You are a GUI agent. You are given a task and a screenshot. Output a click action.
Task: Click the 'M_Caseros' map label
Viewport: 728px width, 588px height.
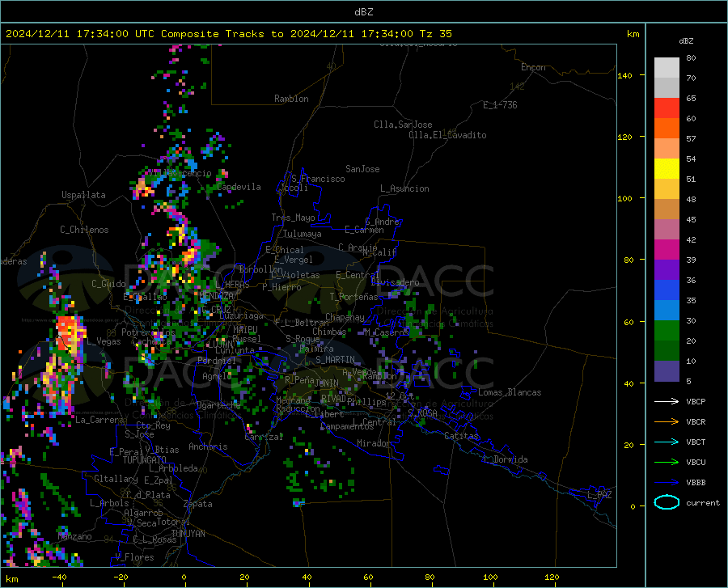[x=386, y=332]
